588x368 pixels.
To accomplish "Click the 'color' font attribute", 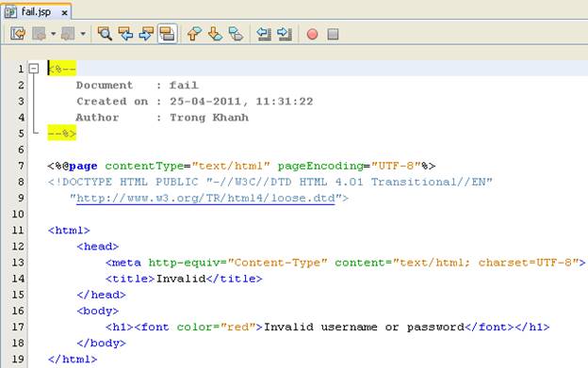I will click(x=195, y=328).
